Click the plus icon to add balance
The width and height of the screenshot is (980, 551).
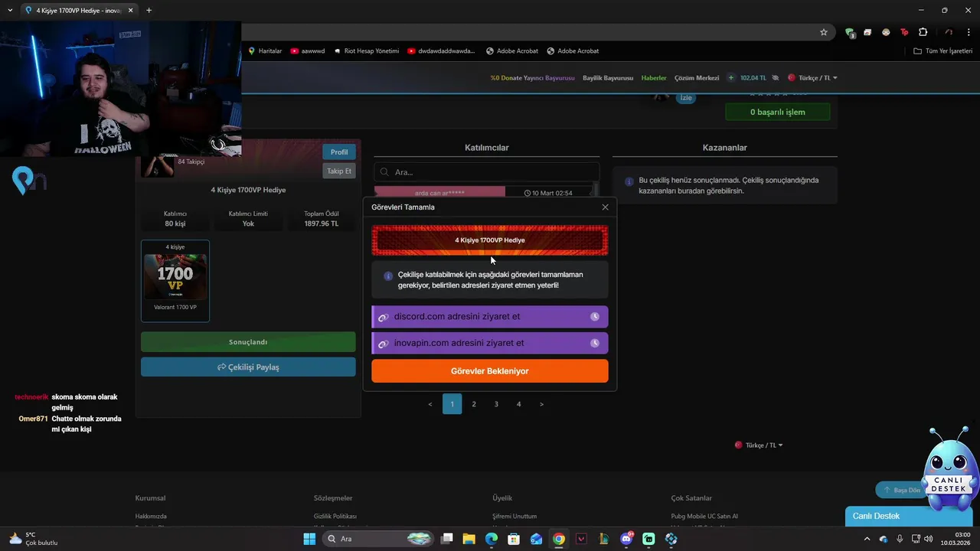[x=731, y=78]
